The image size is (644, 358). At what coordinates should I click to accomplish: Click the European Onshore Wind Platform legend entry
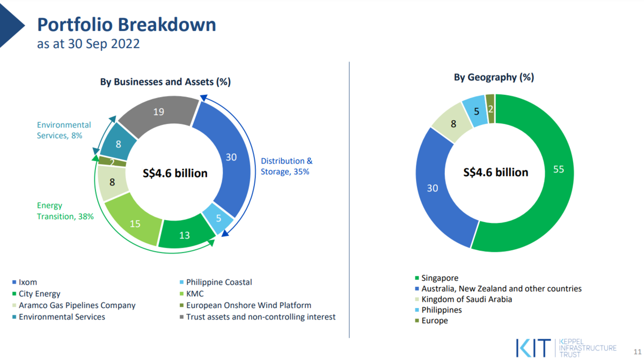245,305
